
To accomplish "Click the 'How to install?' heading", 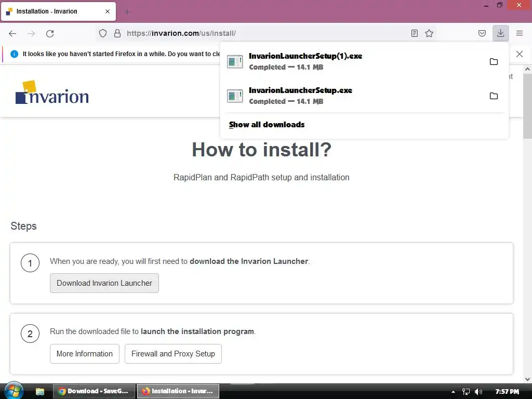I will click(262, 150).
